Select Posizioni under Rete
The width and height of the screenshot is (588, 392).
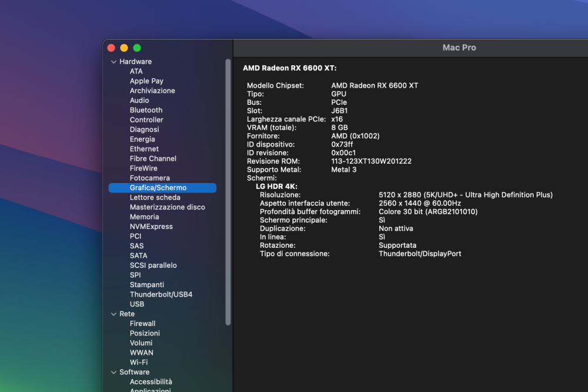pos(145,333)
